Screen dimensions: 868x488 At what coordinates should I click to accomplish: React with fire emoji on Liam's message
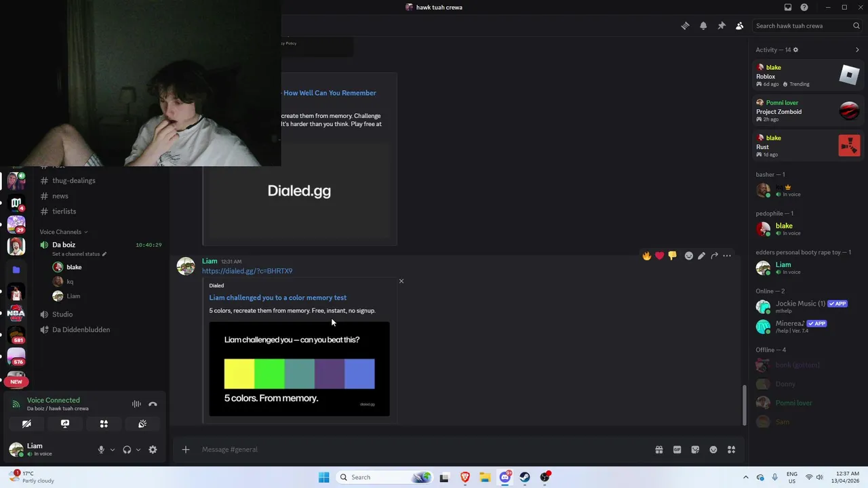pos(647,256)
